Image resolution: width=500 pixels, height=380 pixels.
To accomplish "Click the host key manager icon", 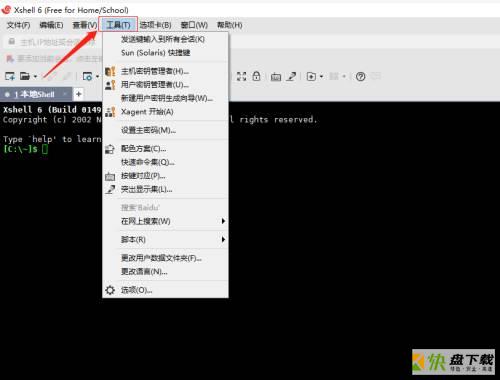I will point(110,71).
